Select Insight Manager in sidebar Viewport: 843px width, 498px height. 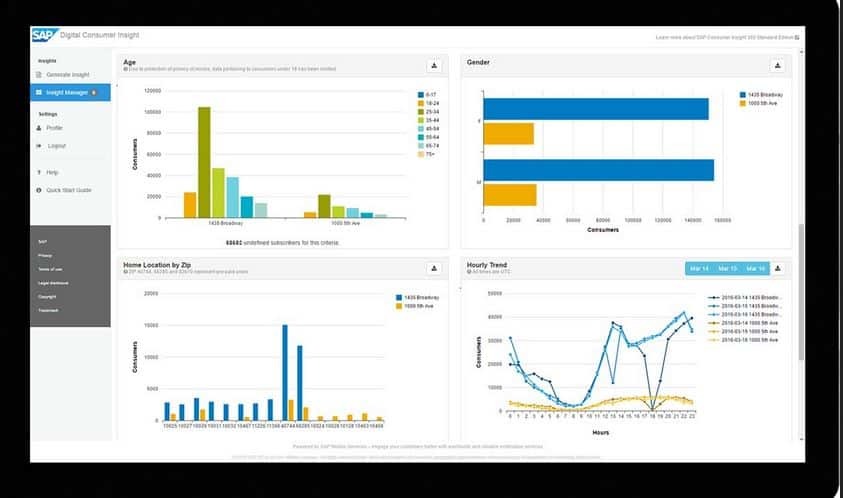pos(68,92)
